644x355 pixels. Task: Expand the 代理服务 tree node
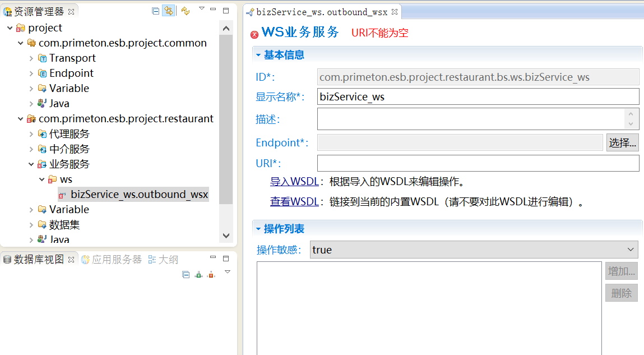click(31, 134)
